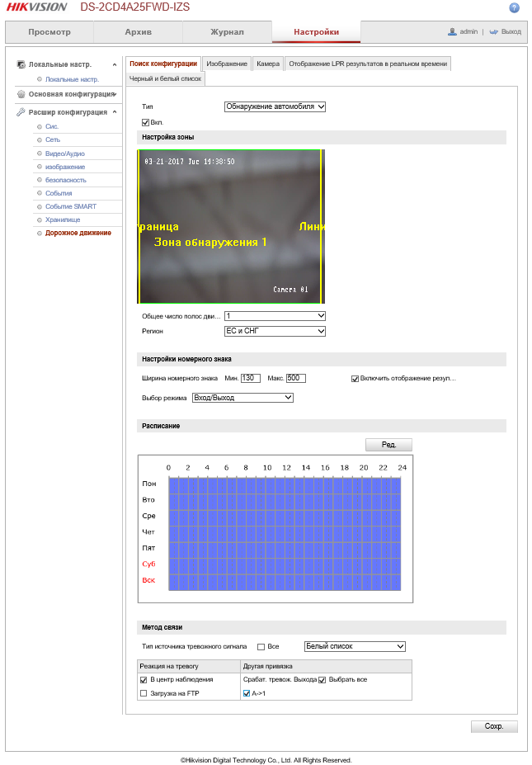Click the Мин. plate width field
Viewport: 532px width, 765px height.
(x=251, y=378)
